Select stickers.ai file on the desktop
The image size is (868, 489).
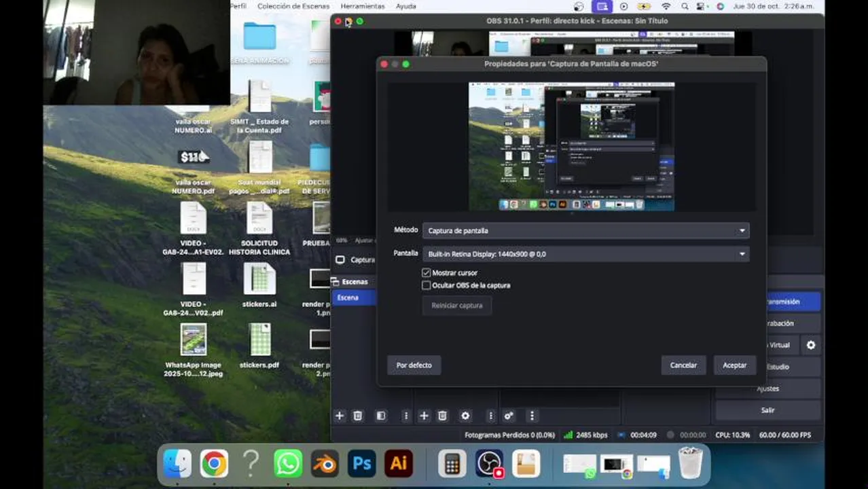(259, 285)
